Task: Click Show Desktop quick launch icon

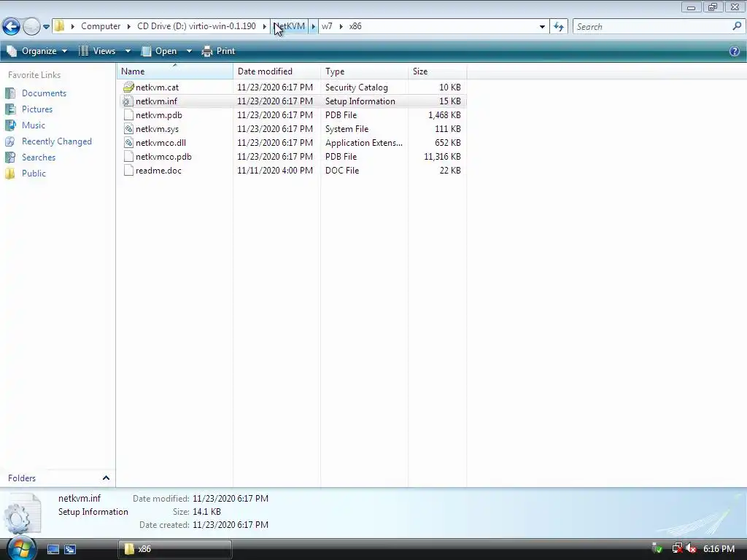Action: point(53,549)
